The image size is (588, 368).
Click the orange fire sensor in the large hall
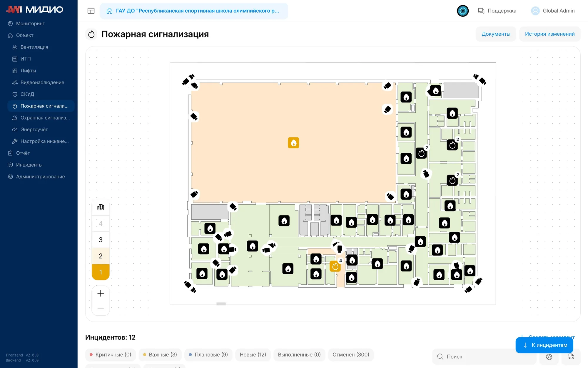point(293,143)
